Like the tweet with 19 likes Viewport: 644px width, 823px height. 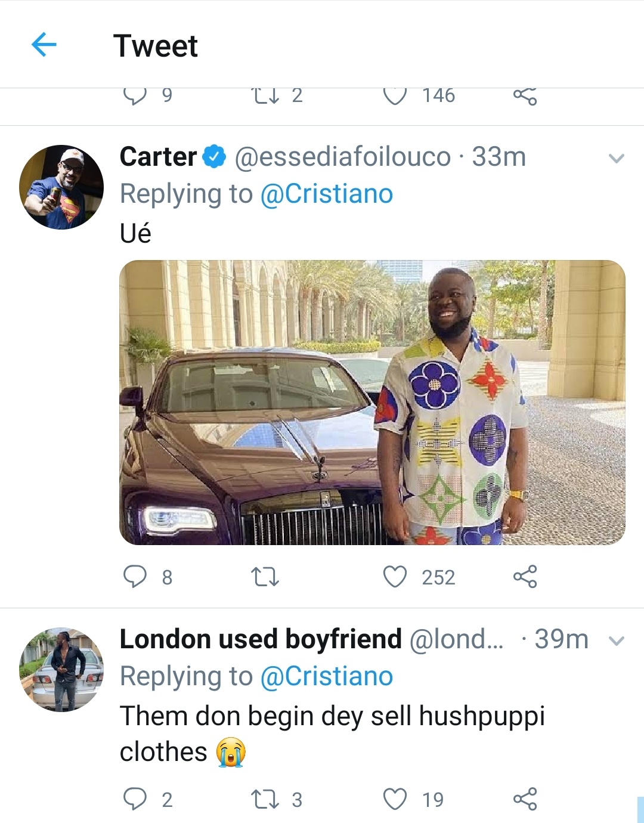tap(395, 799)
